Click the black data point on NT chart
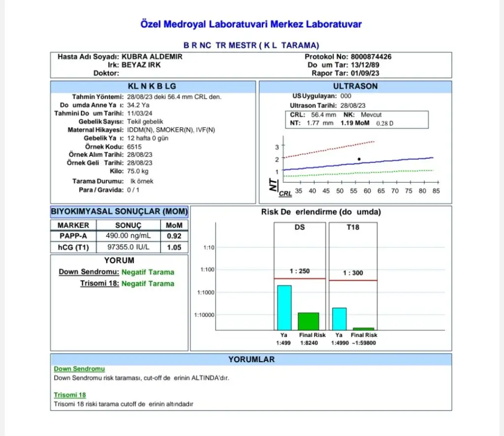The image size is (504, 436). (x=359, y=159)
